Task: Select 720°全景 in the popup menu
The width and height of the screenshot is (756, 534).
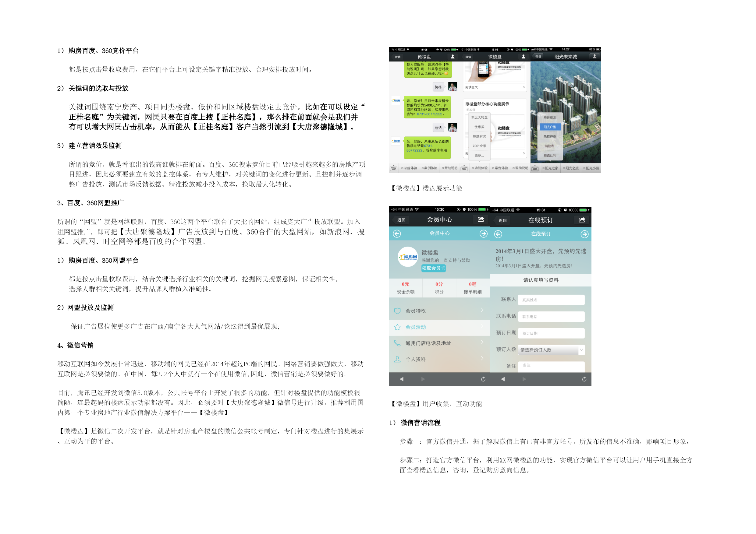Action: tap(479, 146)
